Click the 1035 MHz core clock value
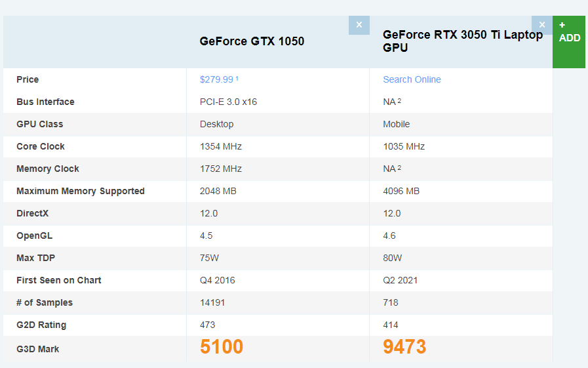The width and height of the screenshot is (588, 368). point(404,146)
